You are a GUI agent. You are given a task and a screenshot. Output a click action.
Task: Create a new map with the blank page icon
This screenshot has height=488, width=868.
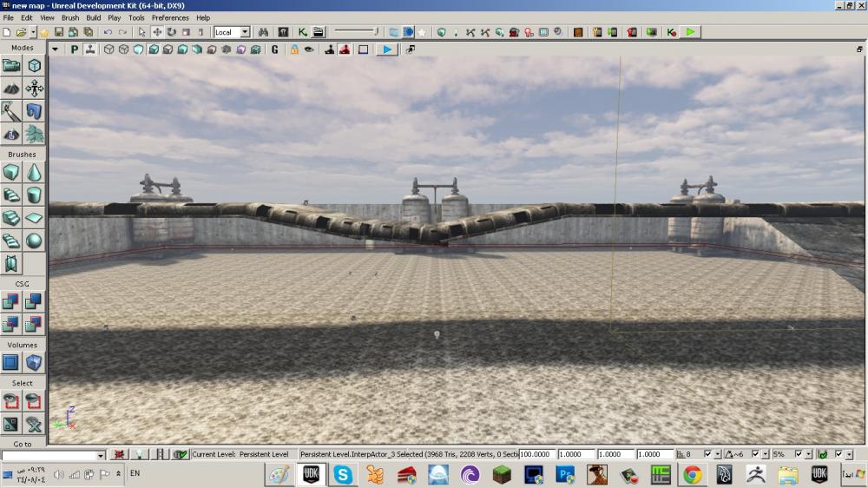7,32
